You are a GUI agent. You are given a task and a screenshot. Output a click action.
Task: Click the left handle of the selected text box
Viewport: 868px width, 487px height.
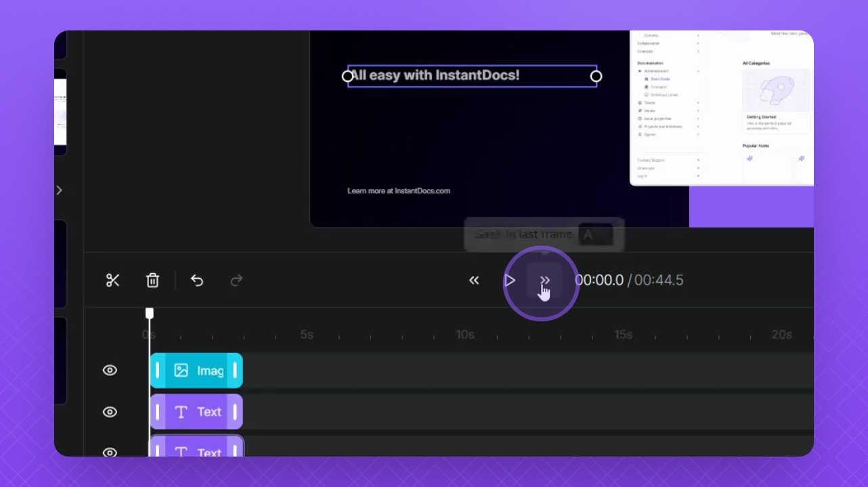348,76
